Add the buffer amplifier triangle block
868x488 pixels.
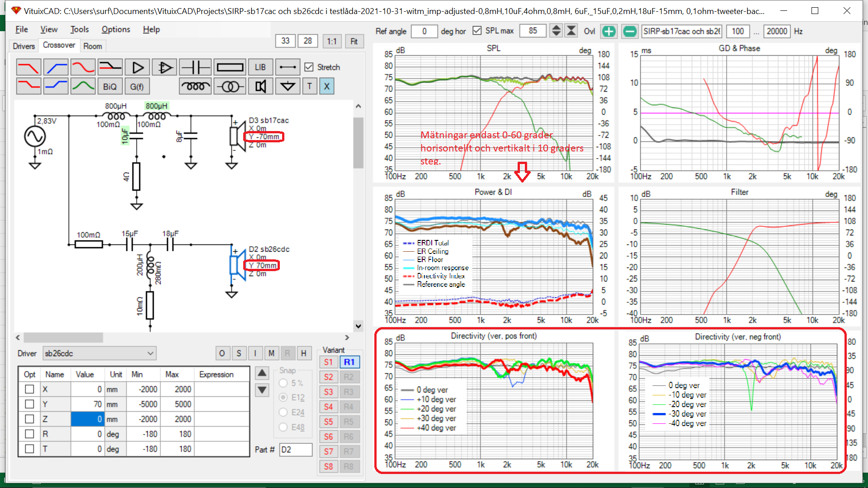(137, 68)
